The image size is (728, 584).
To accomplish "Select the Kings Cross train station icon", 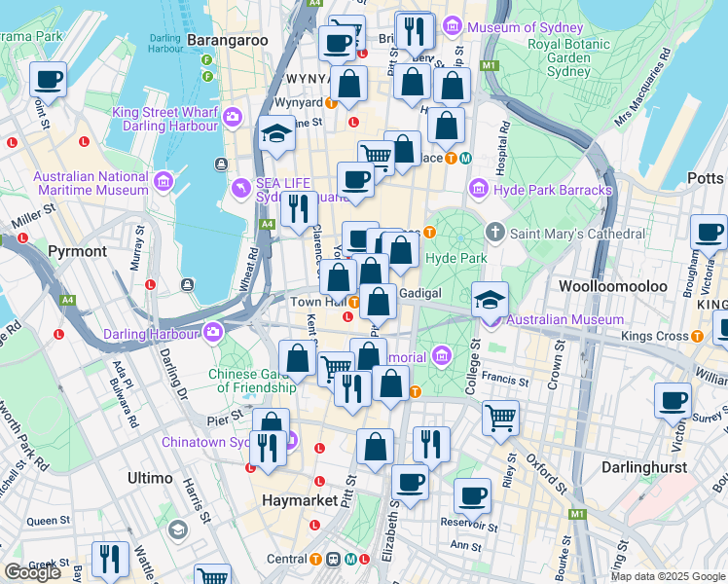I will point(698,336).
